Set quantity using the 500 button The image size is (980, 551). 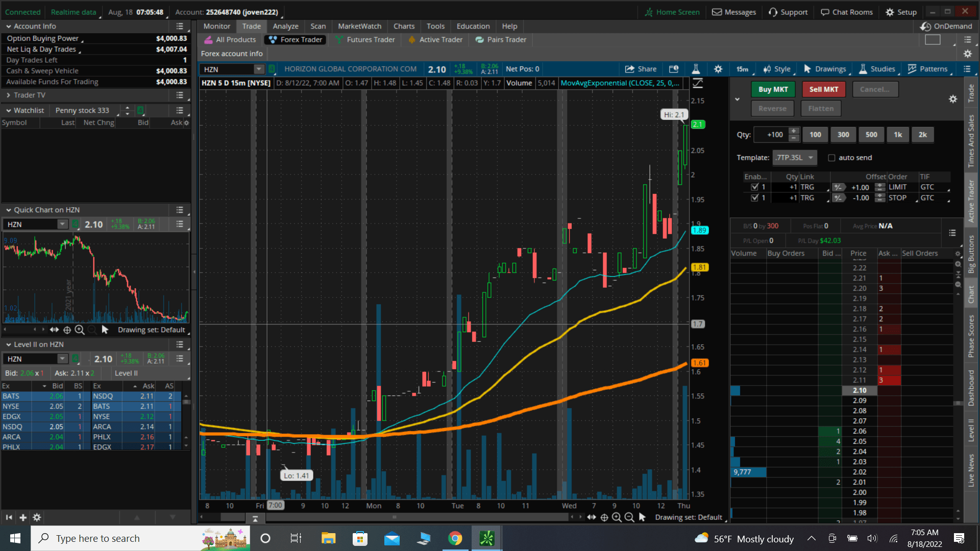[871, 135]
